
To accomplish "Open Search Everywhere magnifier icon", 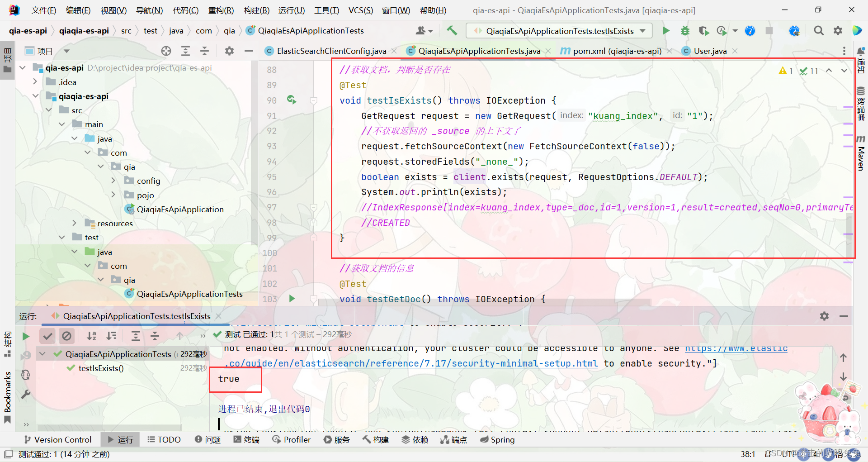I will (818, 31).
